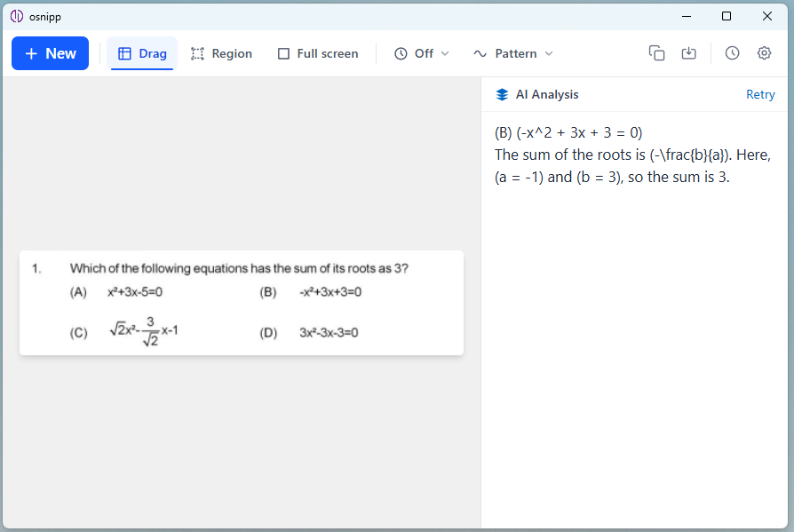
Task: Open the settings gear icon
Action: tap(764, 53)
